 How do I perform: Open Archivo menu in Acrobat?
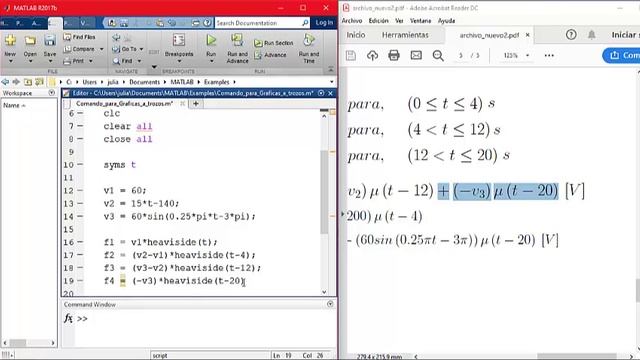coord(352,21)
